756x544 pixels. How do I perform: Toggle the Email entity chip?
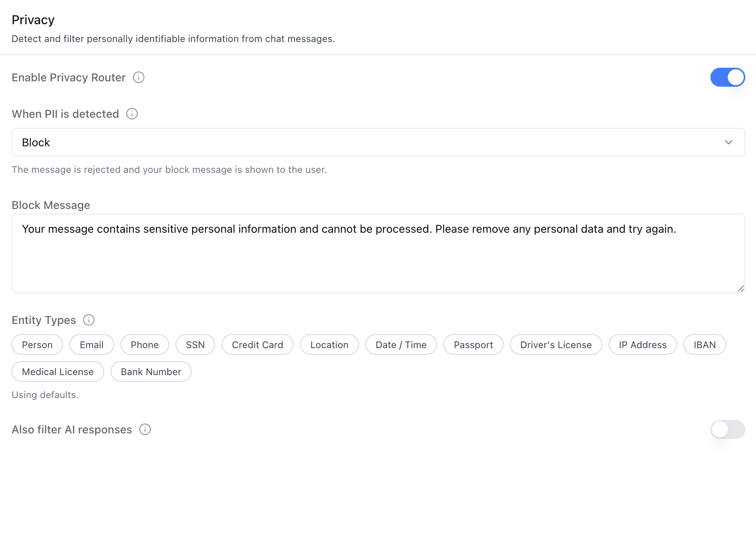point(92,345)
